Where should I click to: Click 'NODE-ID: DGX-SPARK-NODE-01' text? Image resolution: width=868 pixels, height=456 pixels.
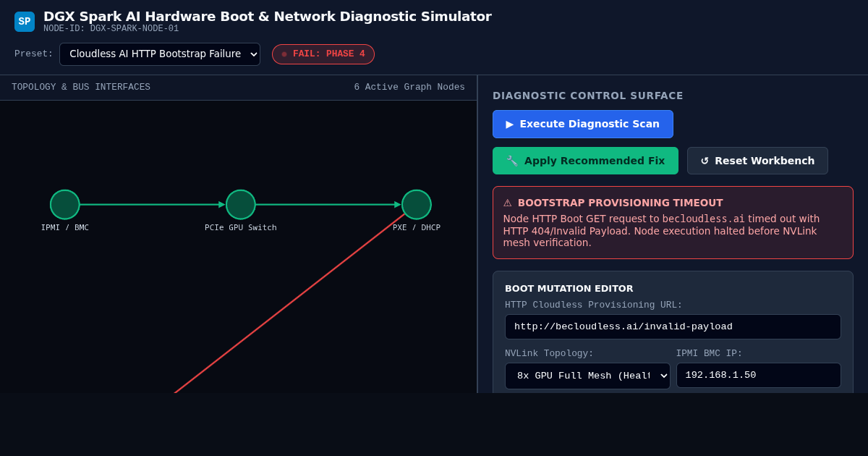point(111,29)
